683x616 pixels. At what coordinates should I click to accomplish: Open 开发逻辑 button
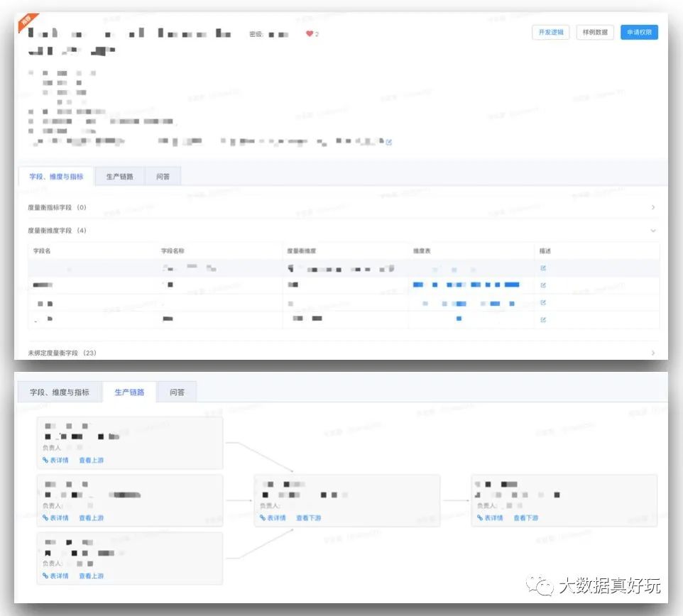point(550,32)
